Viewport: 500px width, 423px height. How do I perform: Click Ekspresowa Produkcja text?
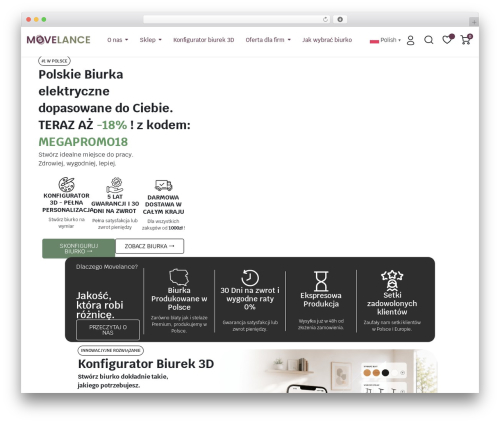[321, 300]
